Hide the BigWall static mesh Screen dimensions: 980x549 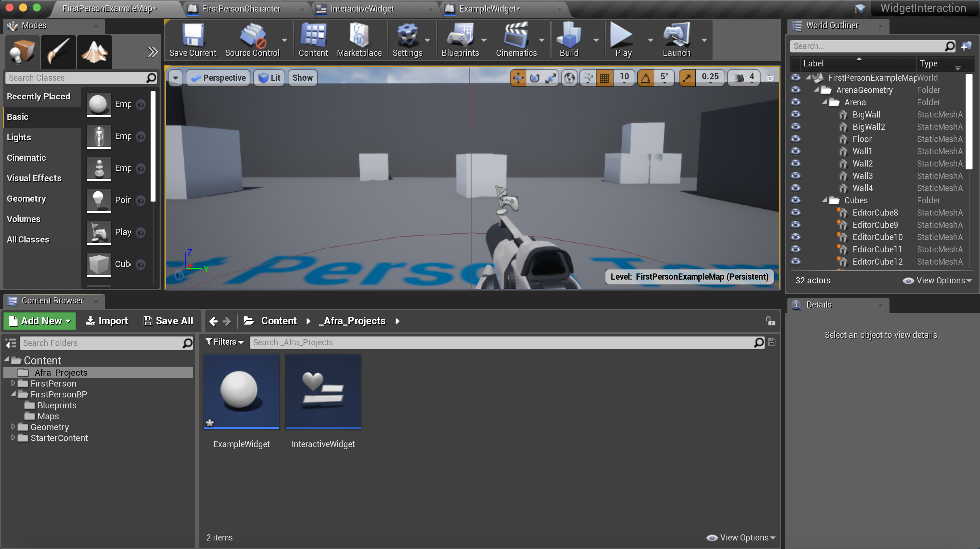pos(796,114)
